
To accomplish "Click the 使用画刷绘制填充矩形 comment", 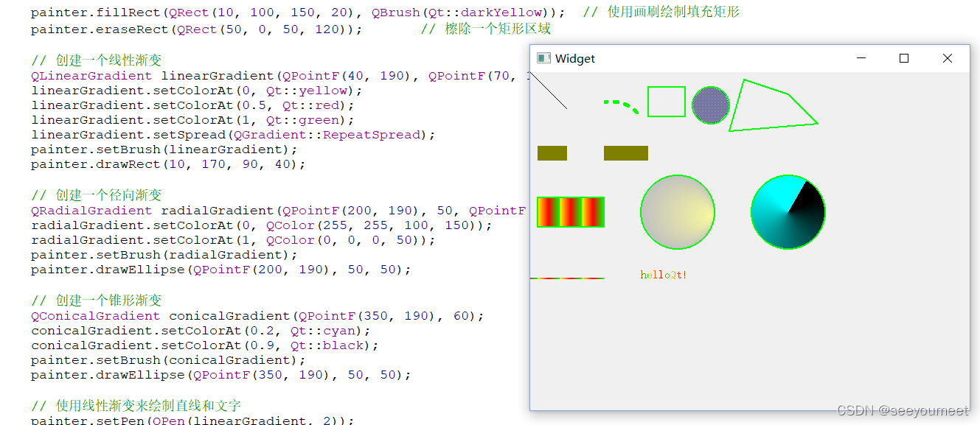I will pos(661,12).
